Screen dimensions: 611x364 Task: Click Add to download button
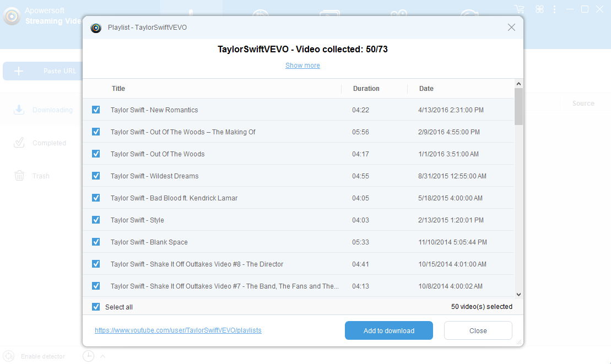(x=389, y=330)
